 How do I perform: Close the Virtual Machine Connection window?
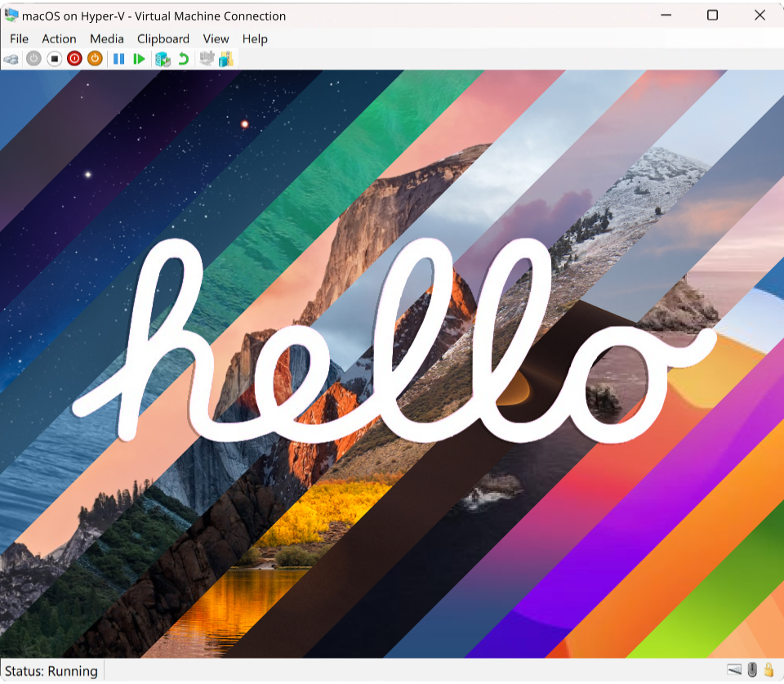[x=759, y=16]
